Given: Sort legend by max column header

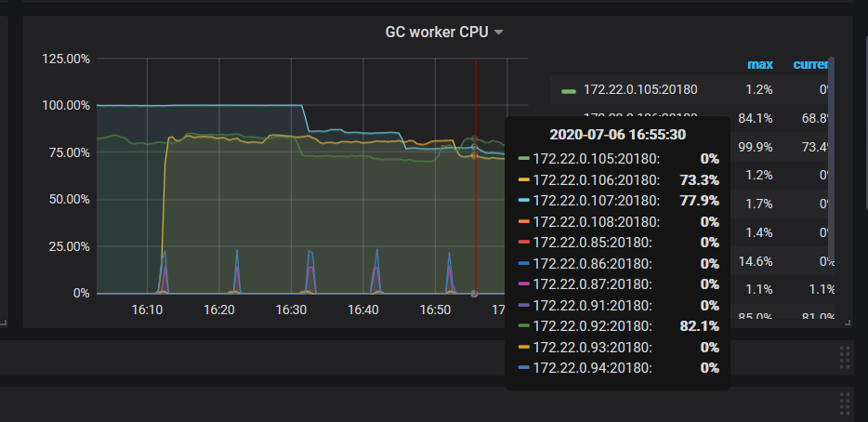Looking at the screenshot, I should pos(760,65).
